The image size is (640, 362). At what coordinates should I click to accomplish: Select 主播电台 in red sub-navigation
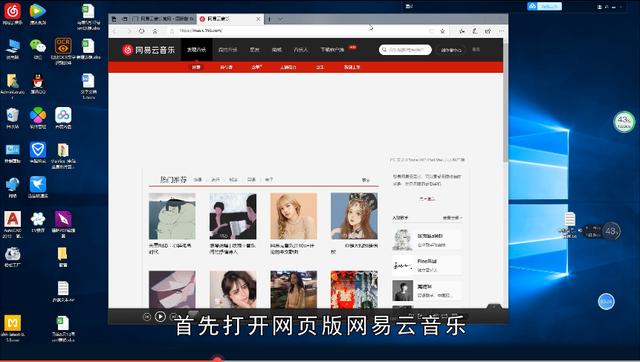(x=288, y=67)
